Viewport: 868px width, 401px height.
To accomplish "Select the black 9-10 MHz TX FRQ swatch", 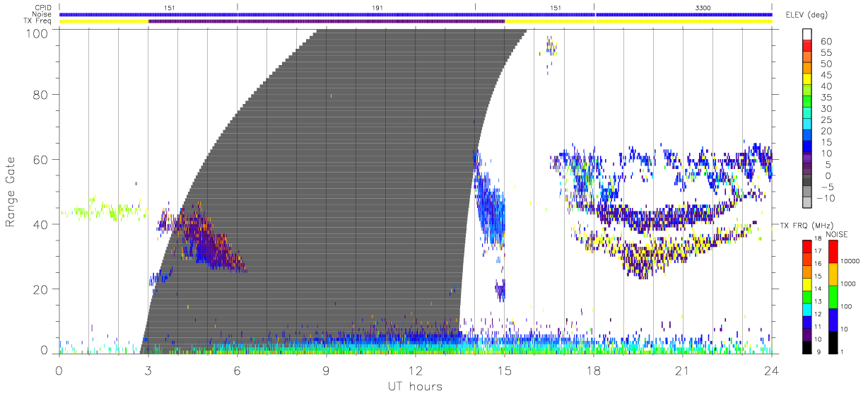I will 807,346.
